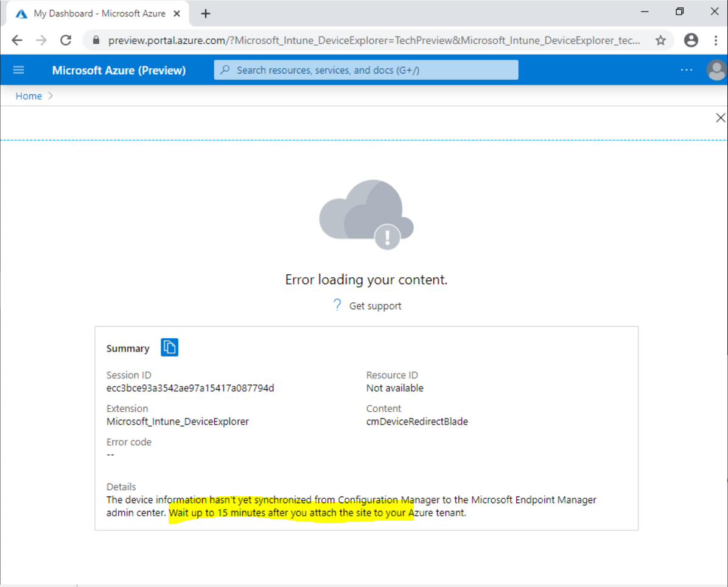Click the question mark support icon
Screen dimensions: 728x587
[x=337, y=305]
